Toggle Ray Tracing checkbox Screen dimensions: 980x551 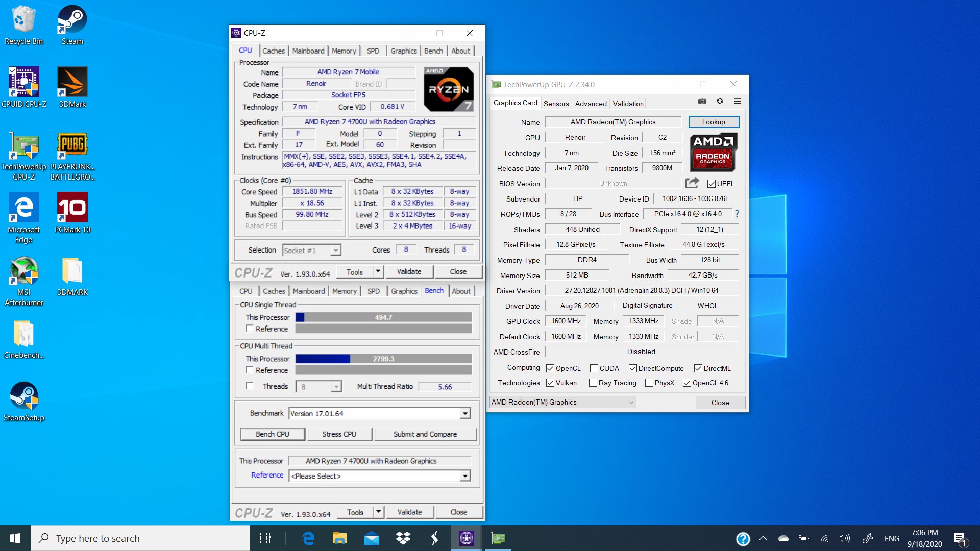(593, 383)
